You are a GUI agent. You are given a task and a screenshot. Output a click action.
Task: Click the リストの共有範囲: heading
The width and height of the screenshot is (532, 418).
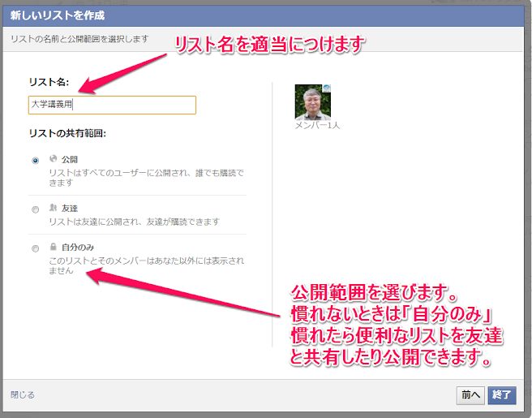tap(67, 133)
